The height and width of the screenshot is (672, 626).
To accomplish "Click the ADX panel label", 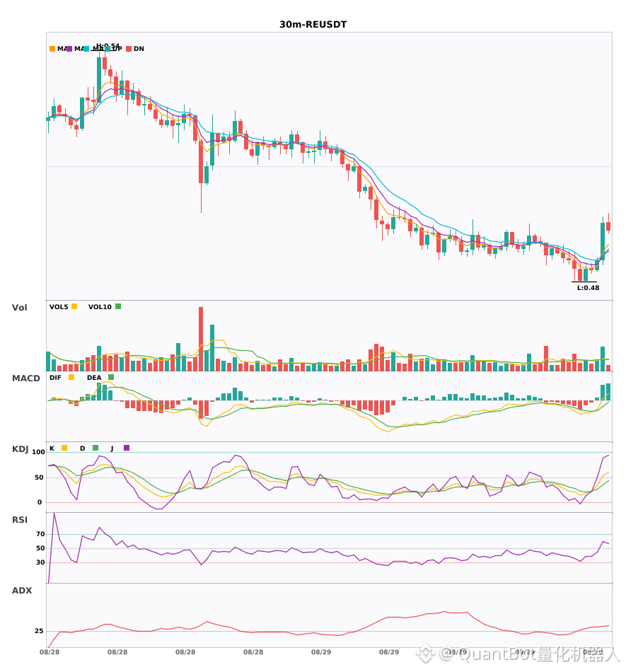I will (x=21, y=591).
